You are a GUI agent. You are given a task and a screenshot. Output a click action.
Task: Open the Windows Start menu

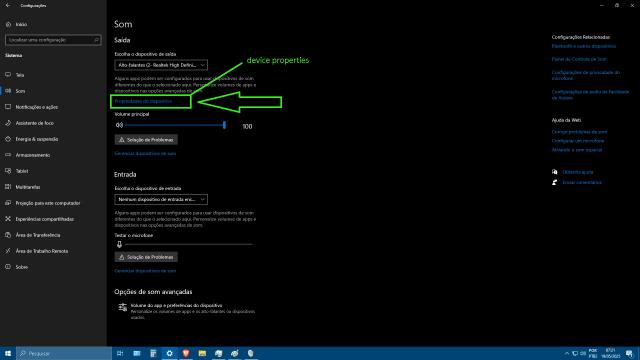click(x=8, y=353)
